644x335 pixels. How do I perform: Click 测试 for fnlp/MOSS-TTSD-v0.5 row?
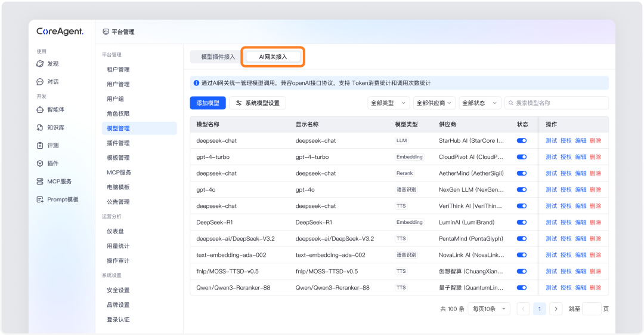click(551, 271)
